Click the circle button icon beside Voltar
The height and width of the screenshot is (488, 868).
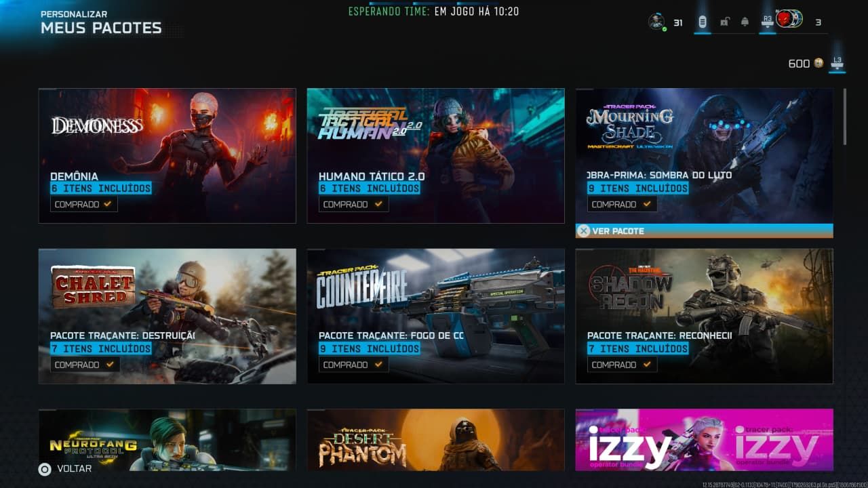click(45, 468)
